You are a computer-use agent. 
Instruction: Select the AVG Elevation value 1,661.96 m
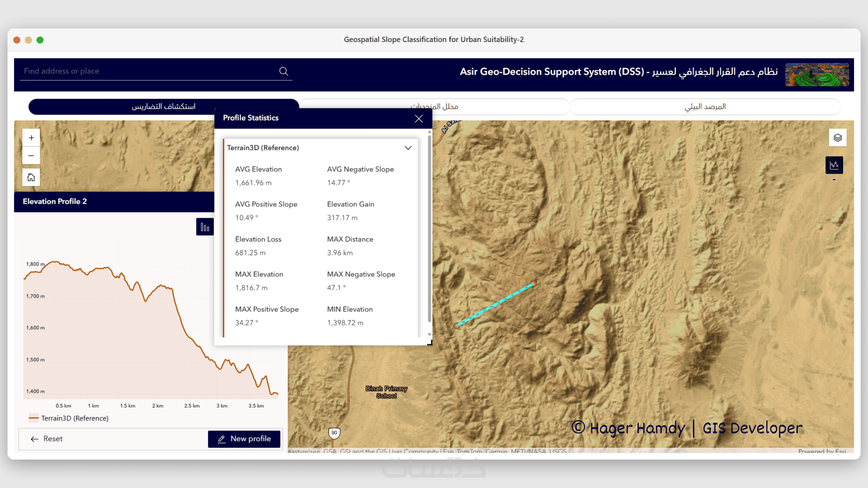(x=253, y=183)
